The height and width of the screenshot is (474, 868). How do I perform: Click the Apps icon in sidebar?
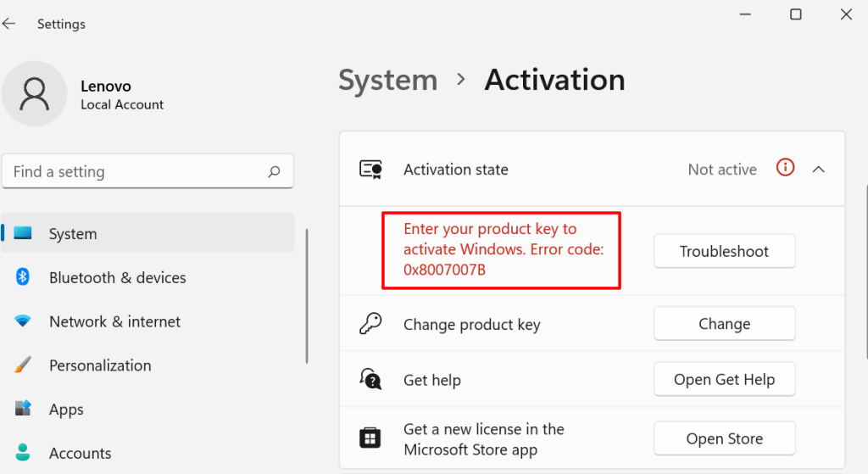pos(23,409)
